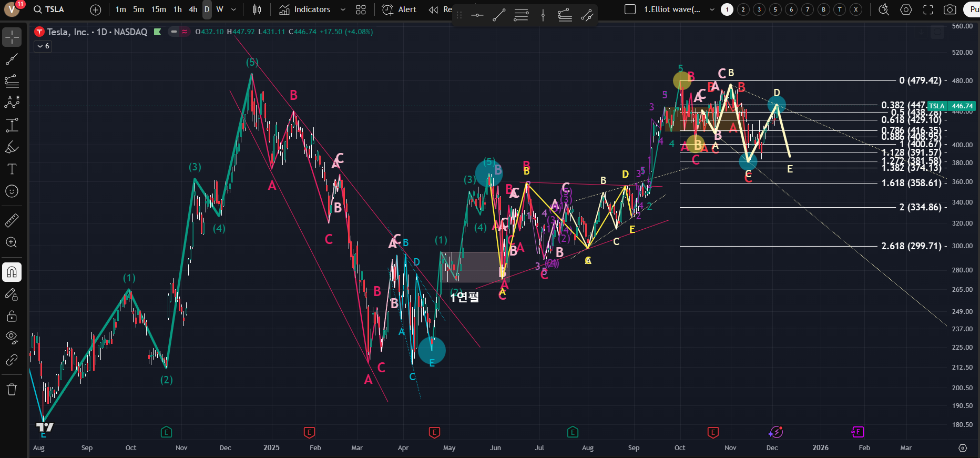Screen dimensions: 980x458
Task: Select the ruler measure tool
Action: [12, 220]
